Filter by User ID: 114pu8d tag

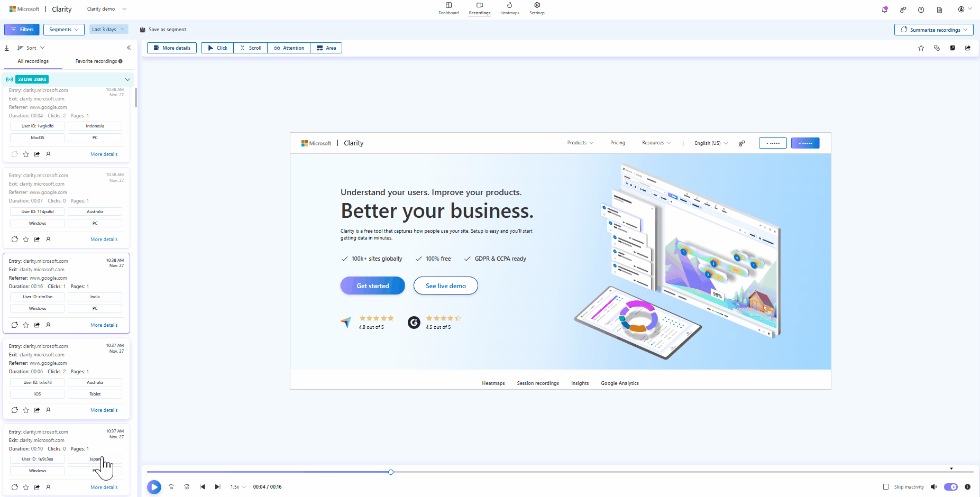pyautogui.click(x=38, y=211)
